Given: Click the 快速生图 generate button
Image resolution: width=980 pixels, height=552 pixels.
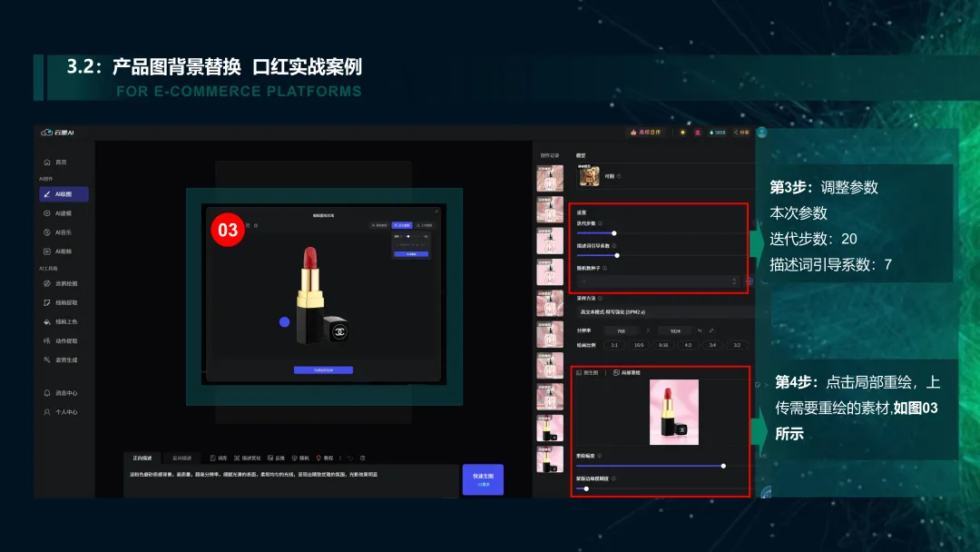Looking at the screenshot, I should pos(483,479).
